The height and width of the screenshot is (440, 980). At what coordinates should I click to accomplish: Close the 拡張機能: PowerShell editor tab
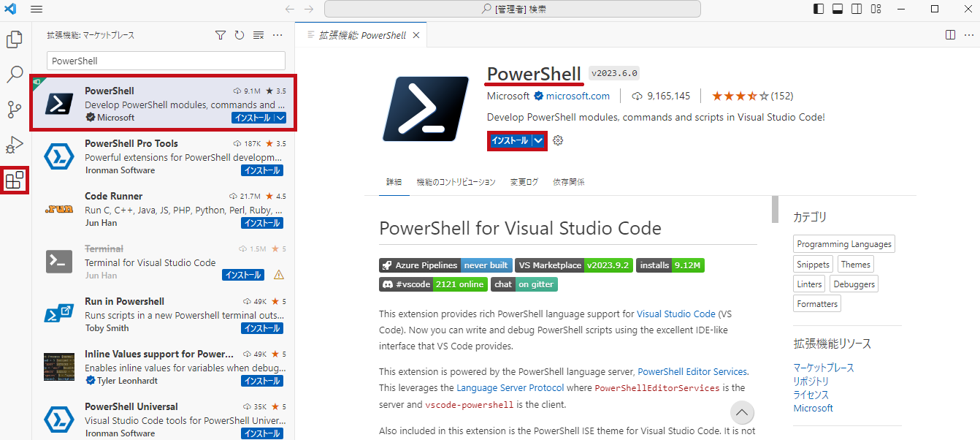coord(416,35)
